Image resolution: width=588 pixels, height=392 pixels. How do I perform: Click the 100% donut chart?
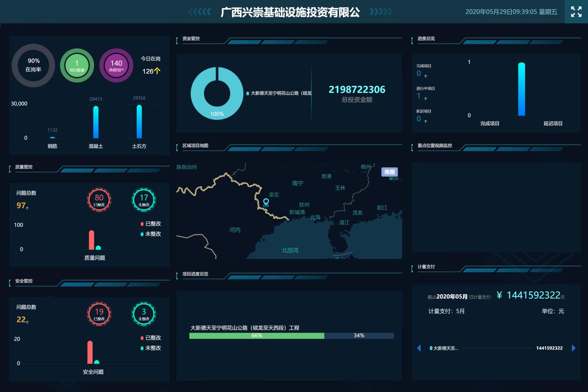pos(217,93)
